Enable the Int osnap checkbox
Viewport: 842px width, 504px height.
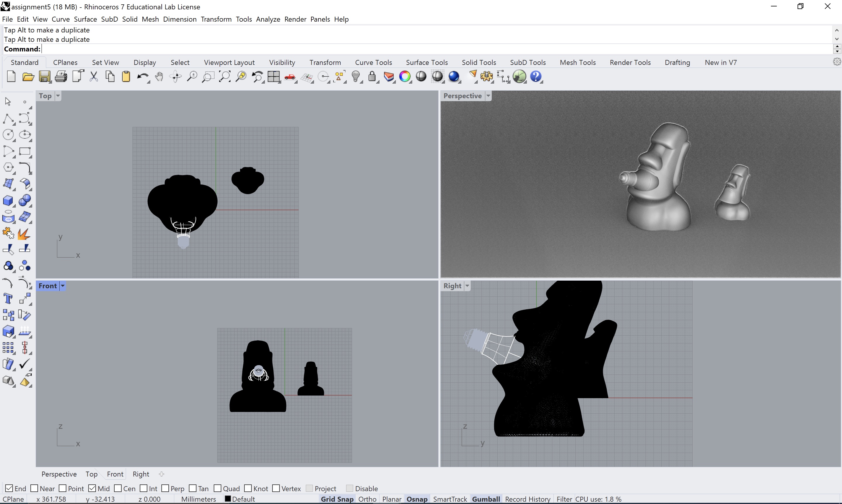[144, 489]
